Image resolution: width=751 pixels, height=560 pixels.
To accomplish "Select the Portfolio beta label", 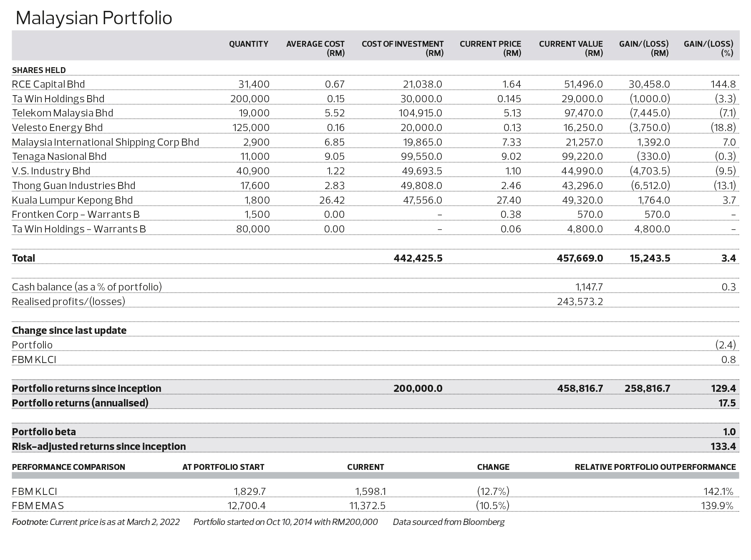I will click(x=44, y=432).
